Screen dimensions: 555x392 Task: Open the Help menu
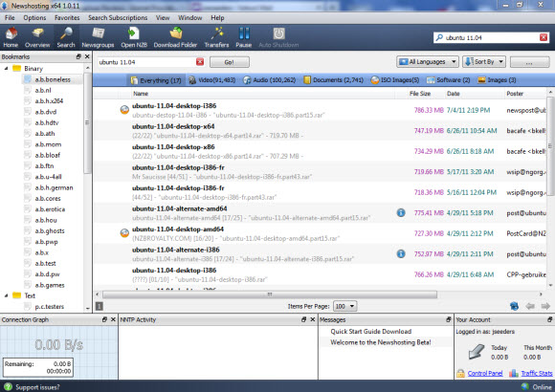217,18
